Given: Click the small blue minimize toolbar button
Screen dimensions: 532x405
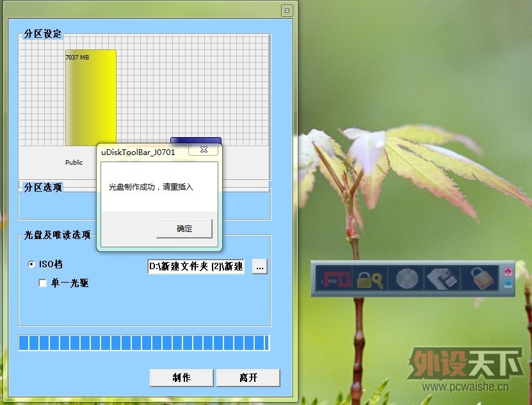Looking at the screenshot, I should tap(508, 284).
